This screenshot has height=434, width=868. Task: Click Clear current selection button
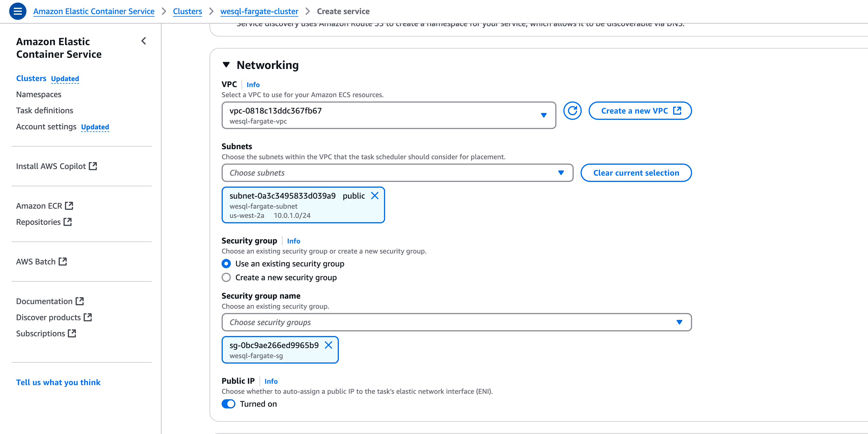pyautogui.click(x=636, y=172)
